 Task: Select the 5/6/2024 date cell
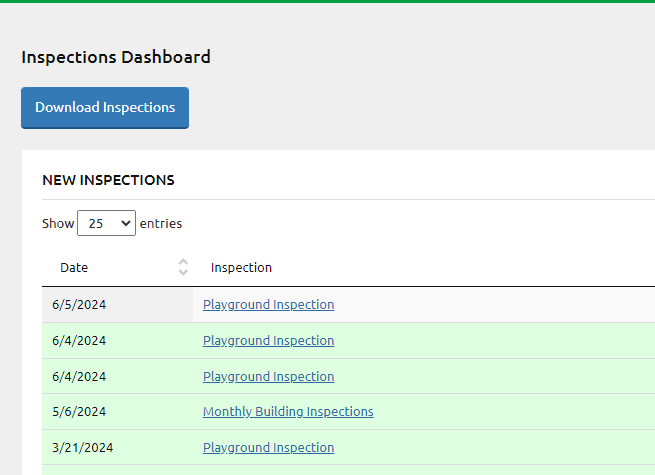117,411
